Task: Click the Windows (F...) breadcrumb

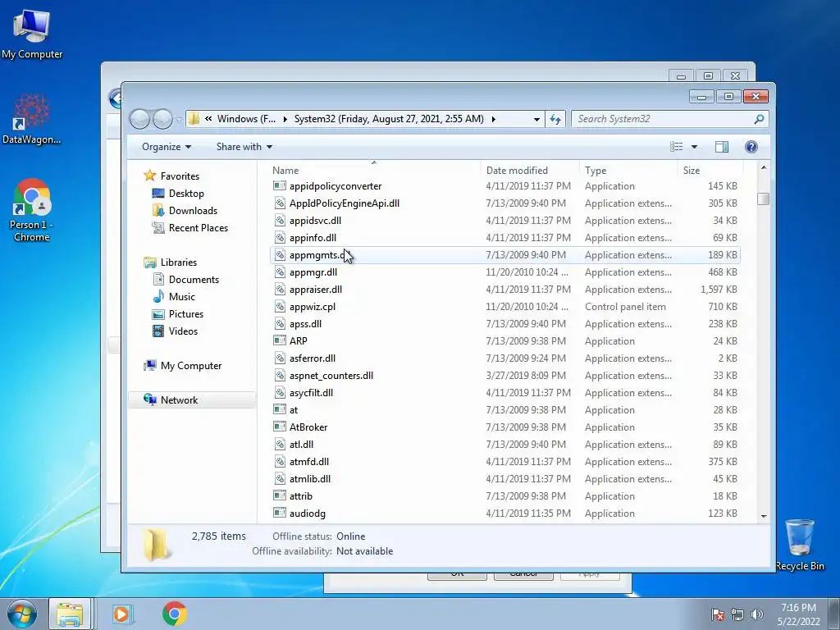Action: tap(246, 119)
